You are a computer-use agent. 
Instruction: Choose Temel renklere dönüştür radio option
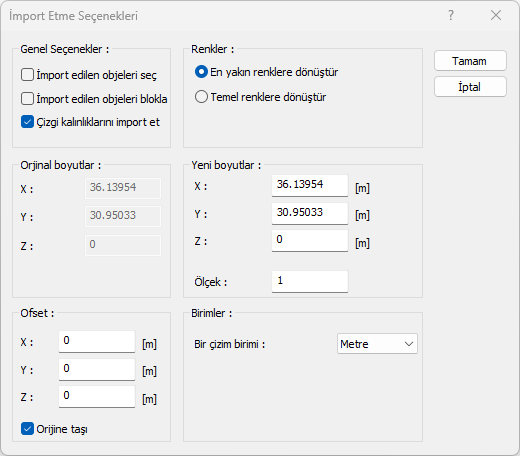(x=201, y=97)
